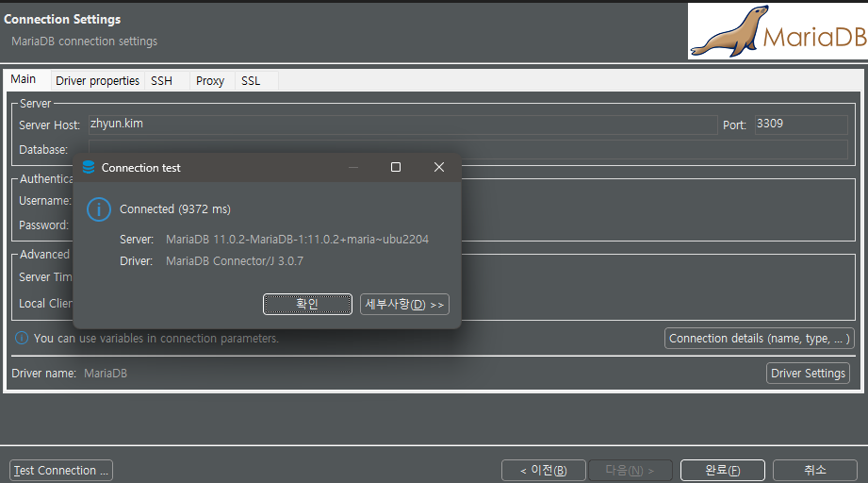The height and width of the screenshot is (483, 868).
Task: Click the Connection test database icon
Action: (89, 167)
